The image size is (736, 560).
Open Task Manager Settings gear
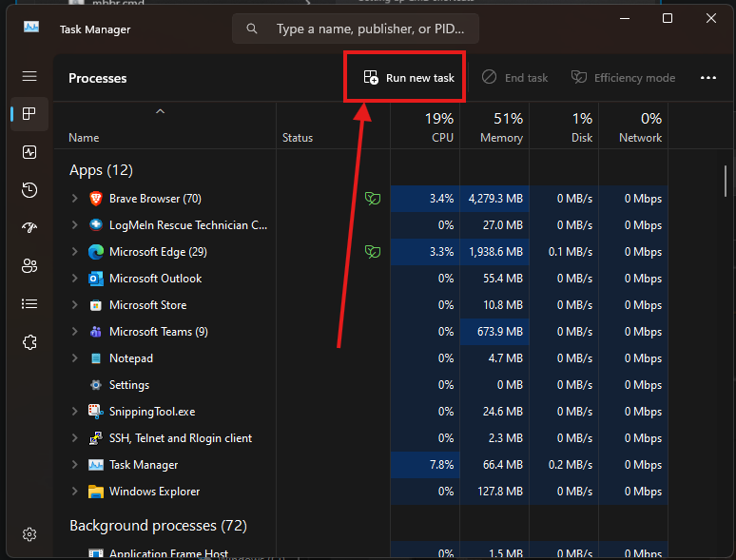(29, 534)
